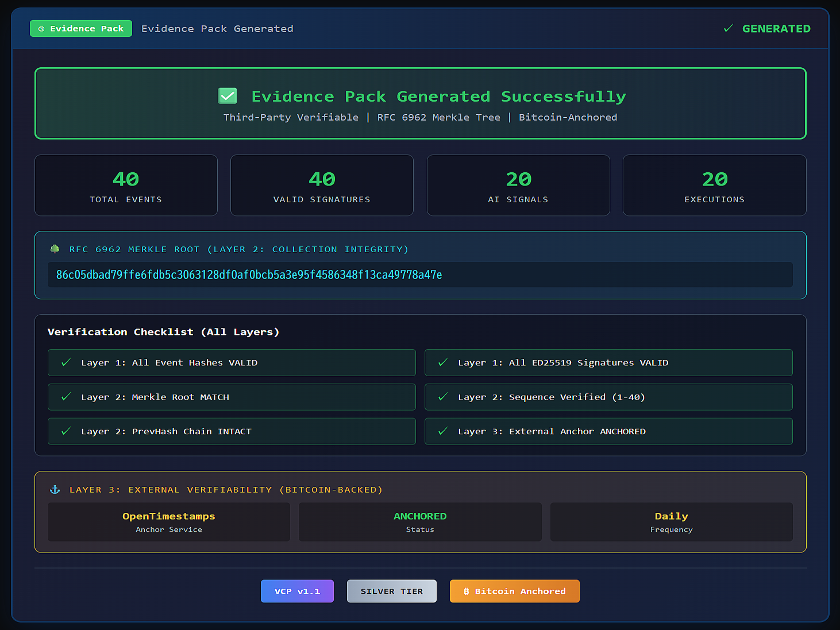
Task: Click the VCP v1.1 button
Action: [297, 591]
